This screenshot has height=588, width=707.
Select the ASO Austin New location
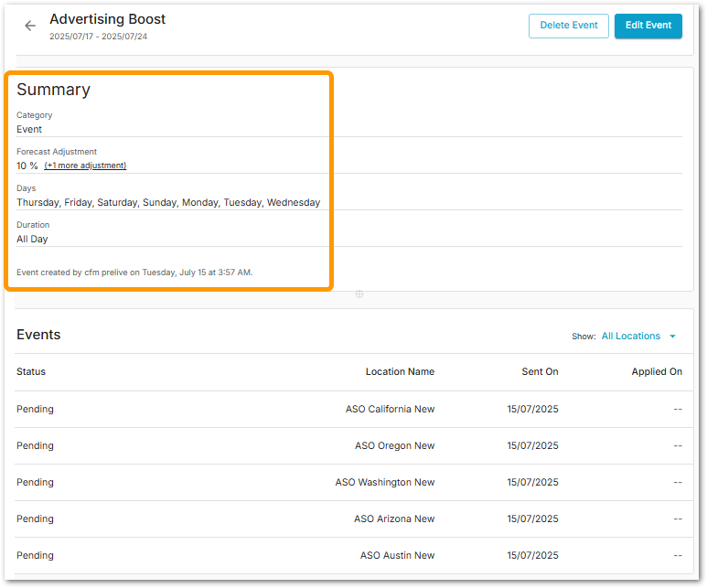pyautogui.click(x=397, y=556)
